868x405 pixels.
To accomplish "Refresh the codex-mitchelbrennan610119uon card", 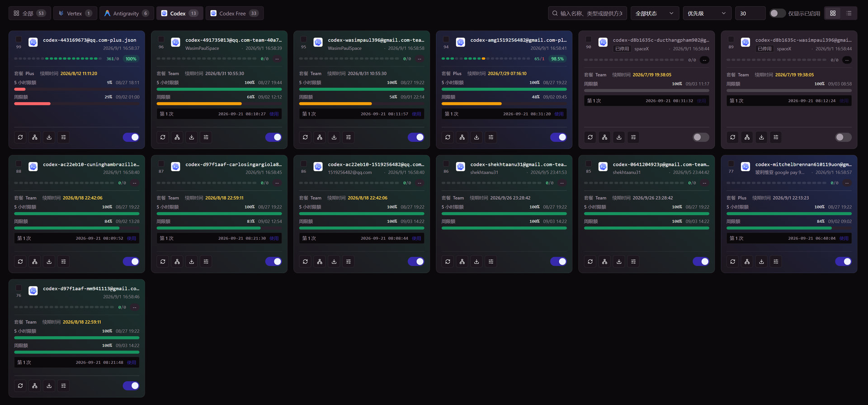I will click(x=733, y=262).
